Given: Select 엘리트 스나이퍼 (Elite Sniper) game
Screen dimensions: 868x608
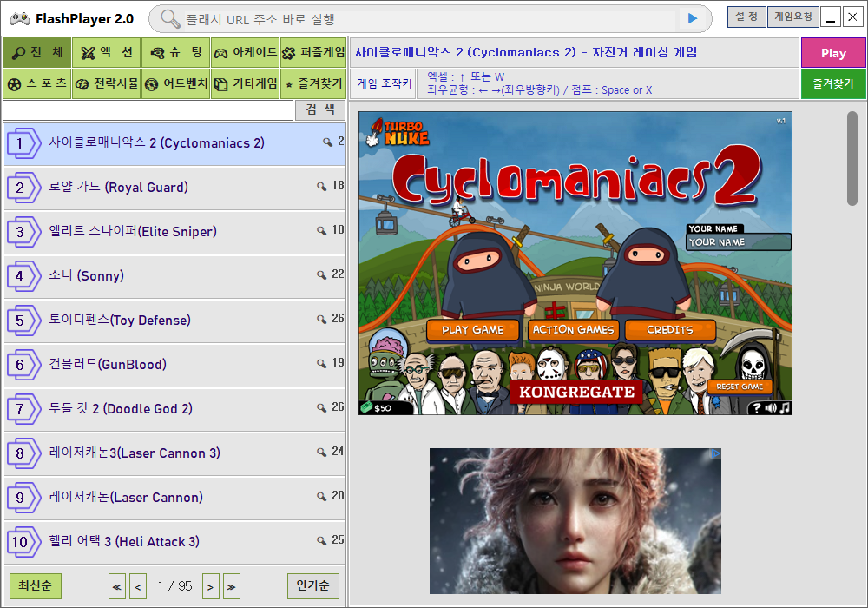Looking at the screenshot, I should click(x=174, y=233).
